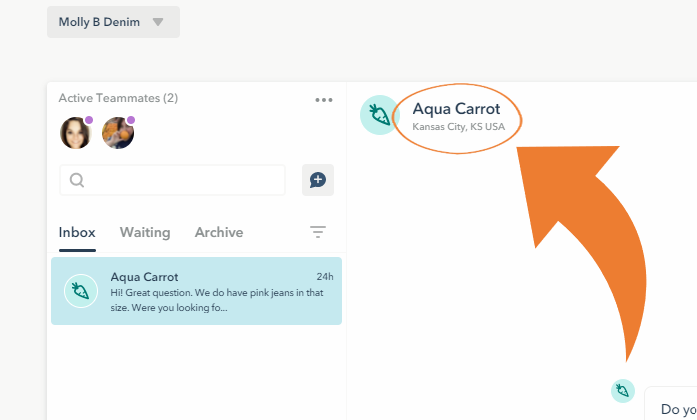Click the Kansas City, KS USA location text
The image size is (697, 420).
coord(458,127)
